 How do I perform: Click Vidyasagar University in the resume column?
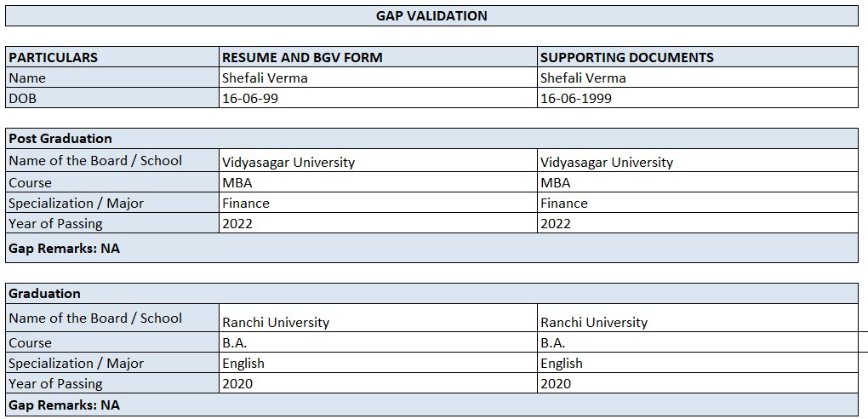click(x=288, y=162)
